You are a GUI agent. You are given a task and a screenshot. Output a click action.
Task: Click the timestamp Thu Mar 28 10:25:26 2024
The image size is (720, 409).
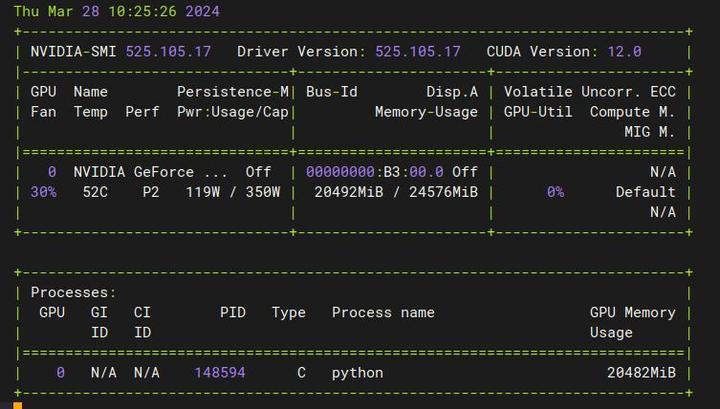pyautogui.click(x=116, y=12)
